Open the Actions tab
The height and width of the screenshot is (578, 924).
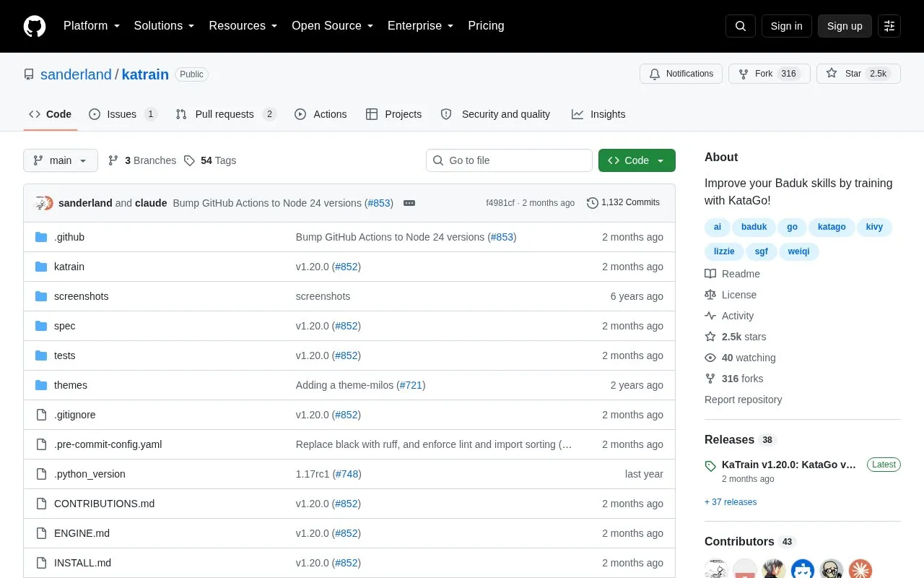(x=321, y=114)
